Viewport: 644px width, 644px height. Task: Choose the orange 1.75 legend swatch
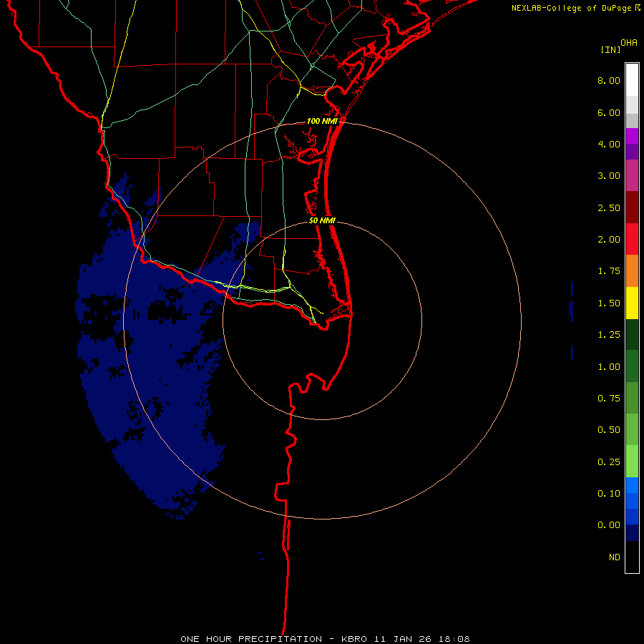[x=632, y=271]
